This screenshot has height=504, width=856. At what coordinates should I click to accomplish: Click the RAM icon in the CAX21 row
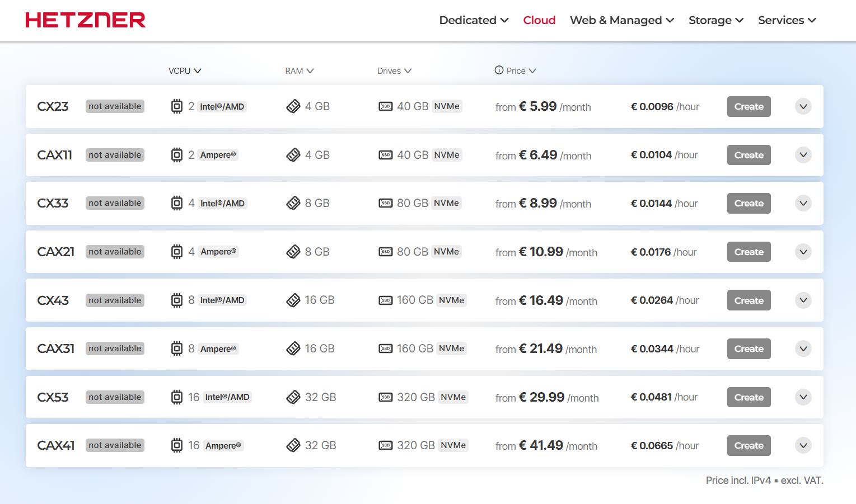(293, 252)
